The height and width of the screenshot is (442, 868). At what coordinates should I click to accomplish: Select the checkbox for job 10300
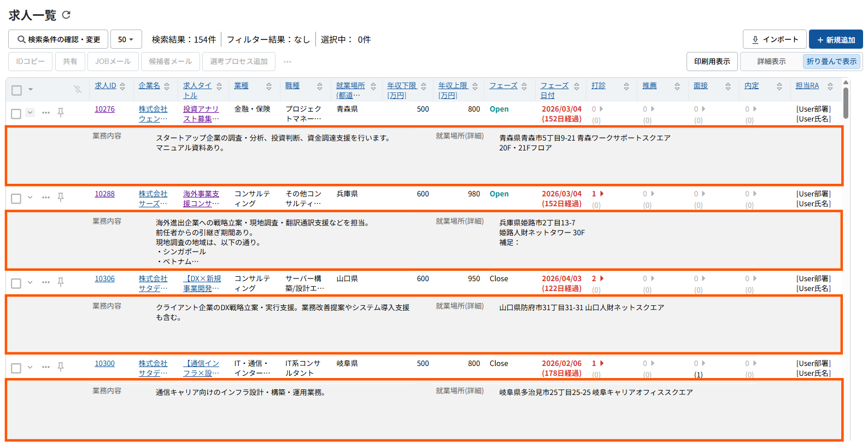pos(16,368)
